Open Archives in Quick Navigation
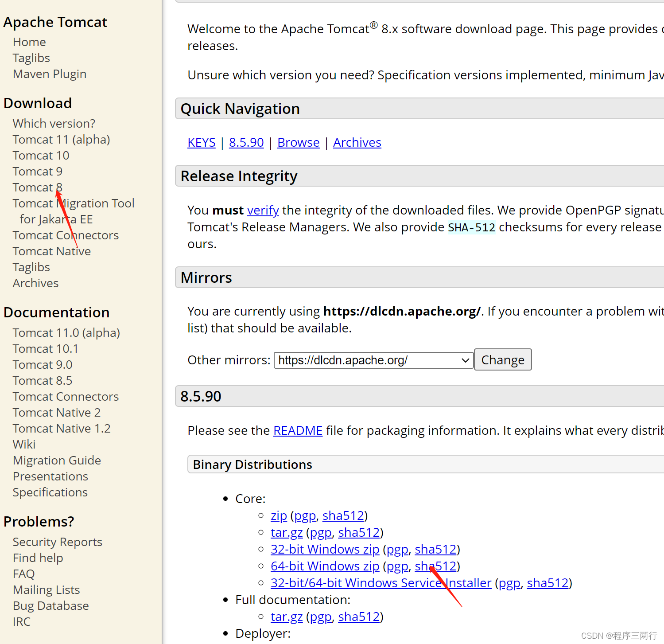Viewport: 664px width, 644px height. pos(357,143)
